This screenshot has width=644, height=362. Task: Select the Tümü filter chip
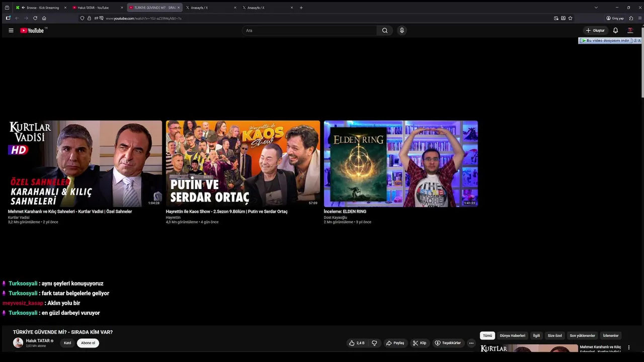pyautogui.click(x=488, y=335)
